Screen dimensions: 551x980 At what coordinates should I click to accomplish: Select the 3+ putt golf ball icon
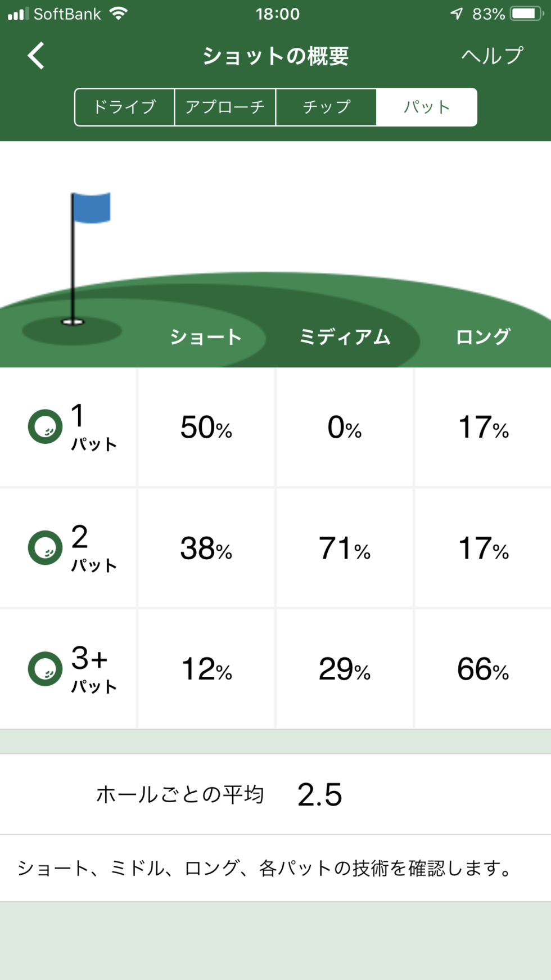click(44, 669)
